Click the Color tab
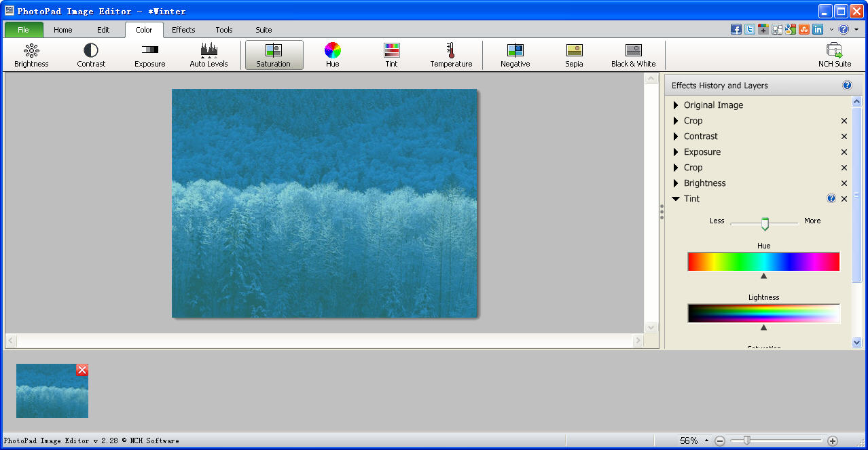The height and width of the screenshot is (450, 868). point(144,30)
